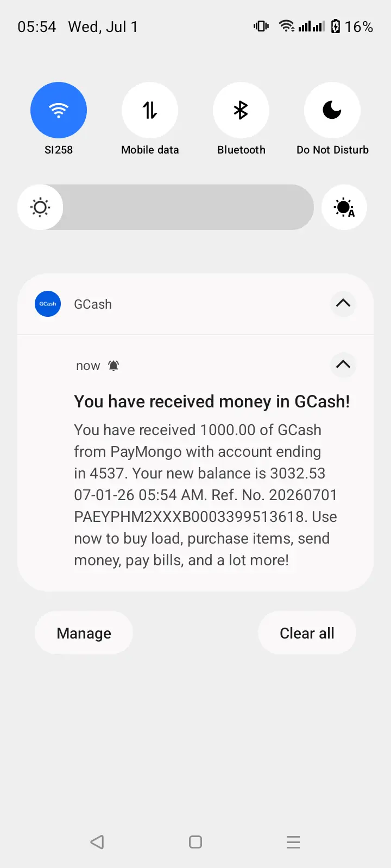
Task: Tap the battery charging status icon
Action: tap(336, 26)
